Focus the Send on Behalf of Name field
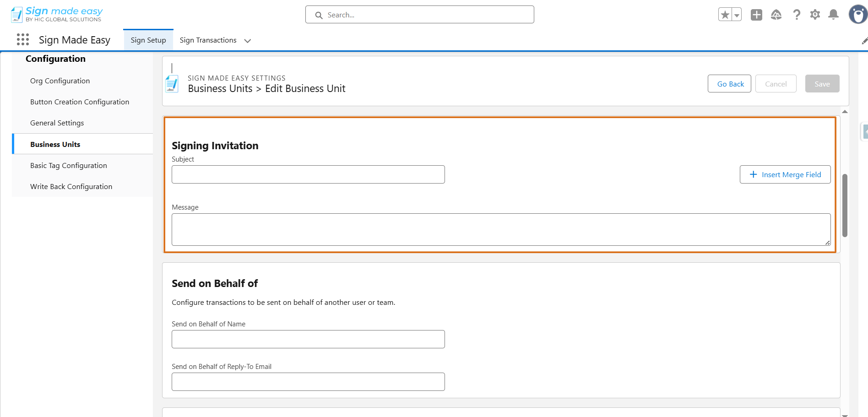 point(308,339)
